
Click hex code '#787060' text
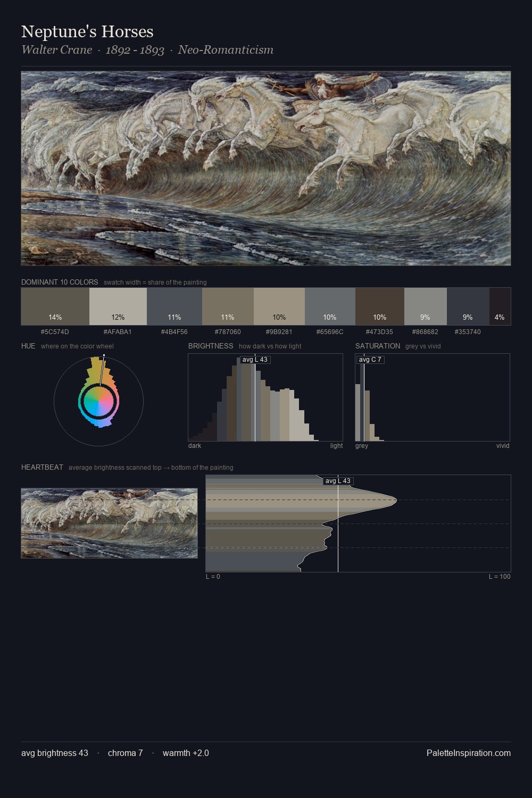click(228, 332)
